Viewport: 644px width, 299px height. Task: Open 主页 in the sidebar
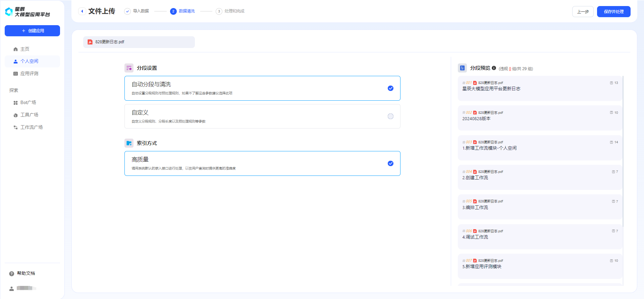(x=32, y=49)
